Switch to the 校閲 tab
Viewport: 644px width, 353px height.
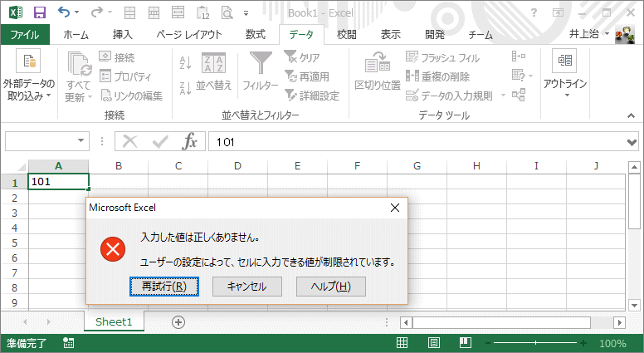[347, 35]
